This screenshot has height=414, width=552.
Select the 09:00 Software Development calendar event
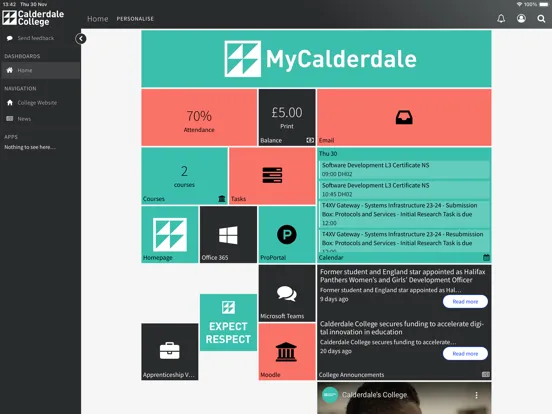(x=404, y=170)
